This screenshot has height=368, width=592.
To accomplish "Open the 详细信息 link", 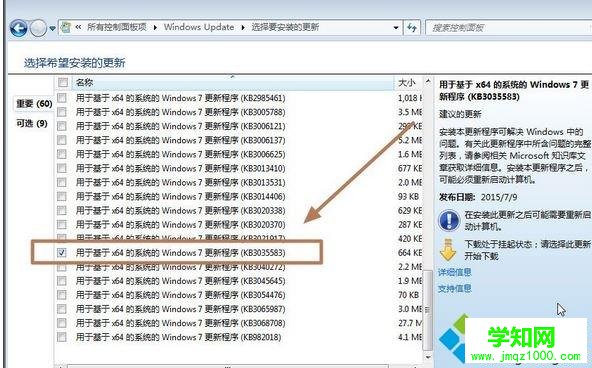I will click(454, 272).
